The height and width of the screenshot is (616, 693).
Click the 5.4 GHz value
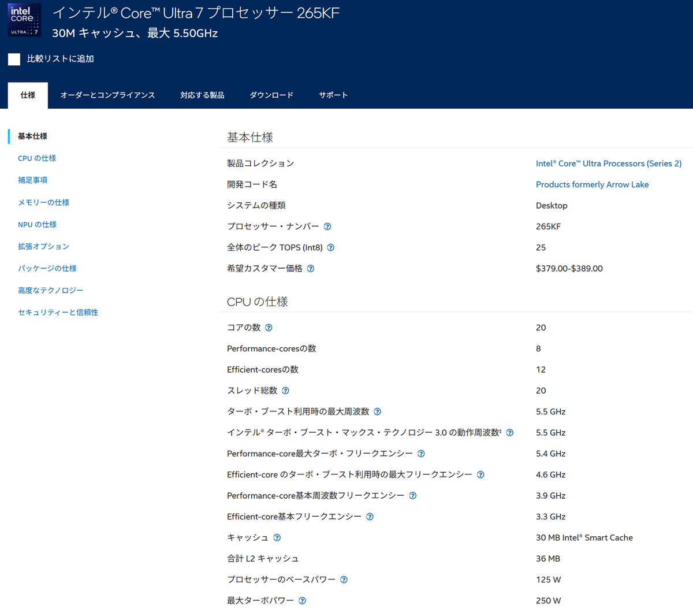pyautogui.click(x=551, y=454)
